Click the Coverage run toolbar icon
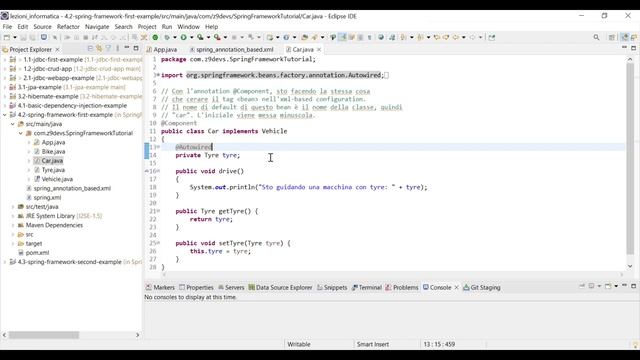Screen dimensions: 640x360 coord(200,37)
